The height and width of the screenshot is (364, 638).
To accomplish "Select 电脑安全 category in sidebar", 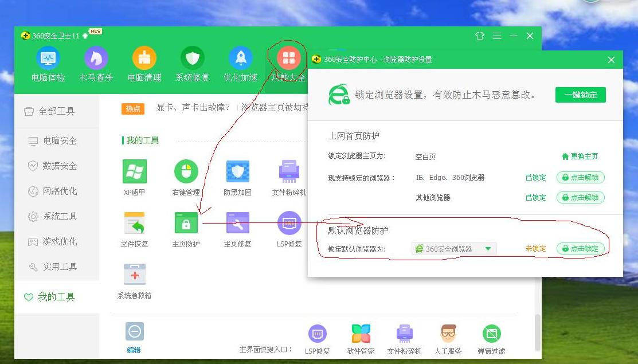I will [57, 140].
